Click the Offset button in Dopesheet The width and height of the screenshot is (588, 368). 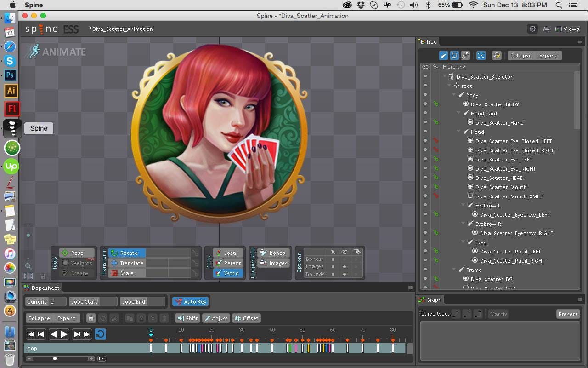click(246, 318)
